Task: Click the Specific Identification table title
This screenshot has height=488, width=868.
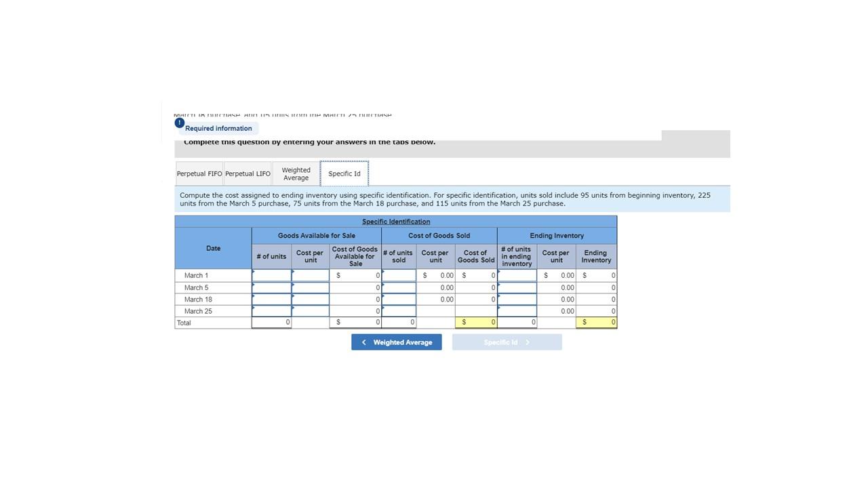Action: [396, 222]
